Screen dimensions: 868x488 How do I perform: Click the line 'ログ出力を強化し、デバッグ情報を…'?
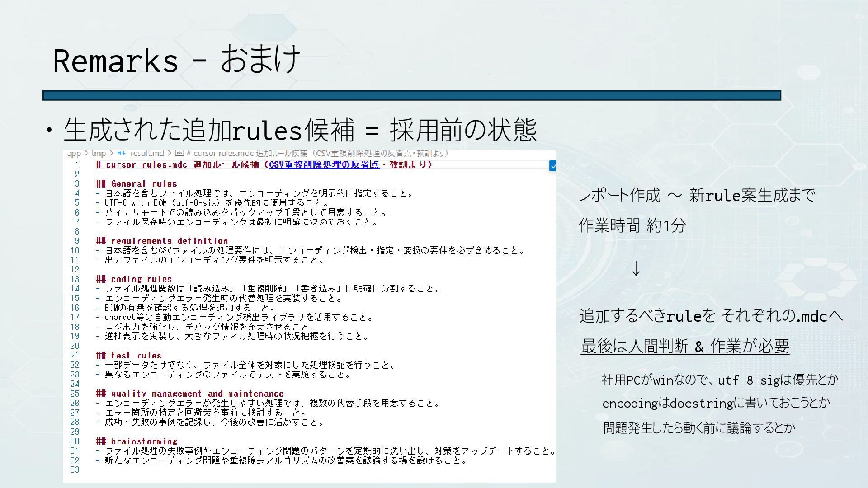pos(206,327)
